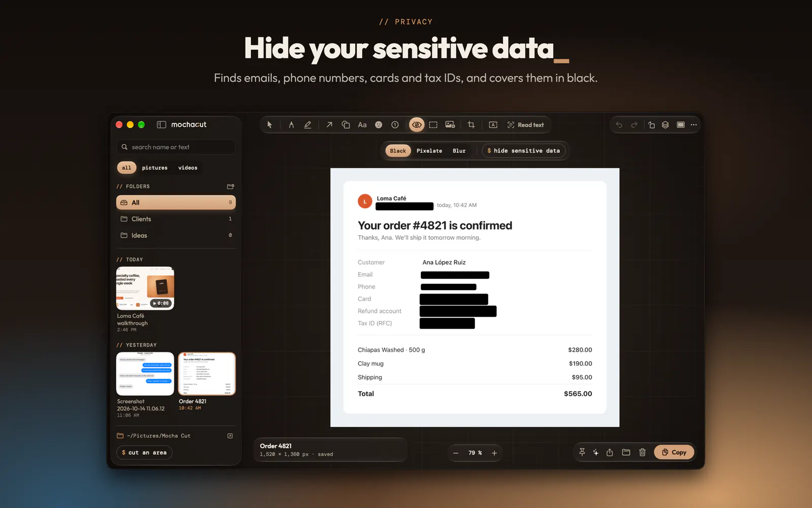Toggle the sidebar panel icon
Viewport: 812px width, 508px height.
click(161, 124)
